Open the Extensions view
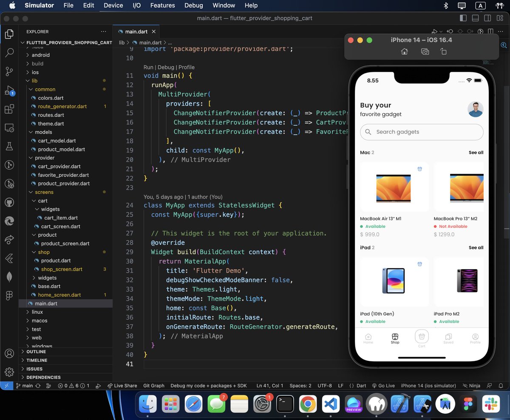Image resolution: width=510 pixels, height=420 pixels. point(9,109)
